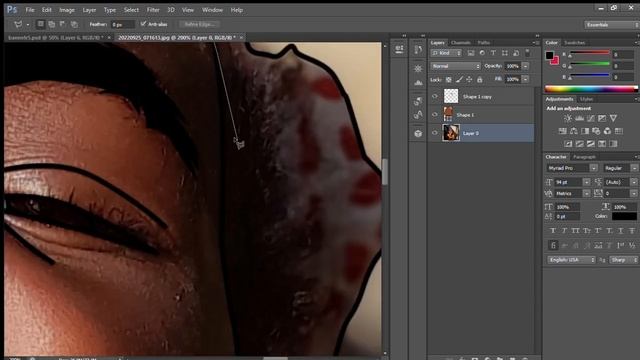Select the Shape 1 copy layer name

[x=477, y=97]
